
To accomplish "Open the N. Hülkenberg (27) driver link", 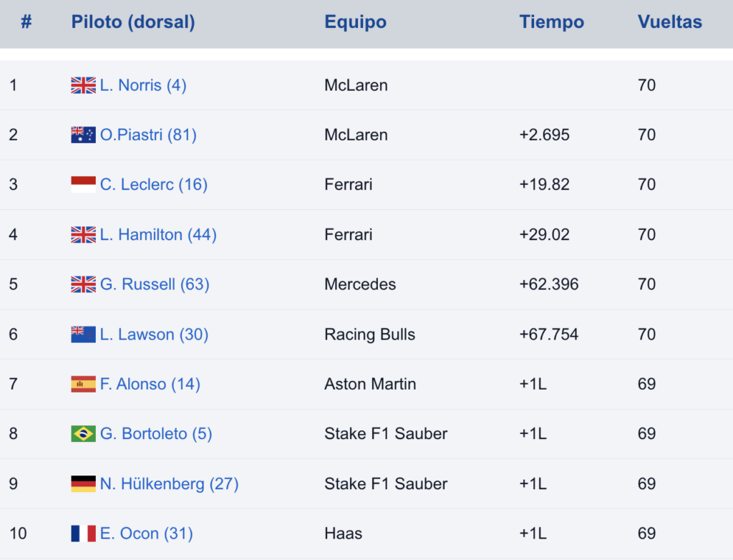I will tap(169, 484).
